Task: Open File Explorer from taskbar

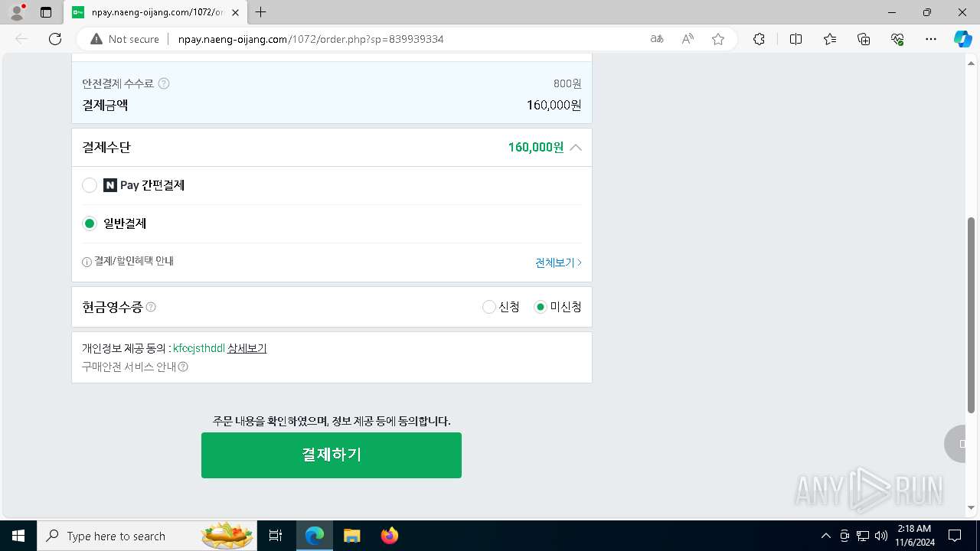Action: pyautogui.click(x=351, y=536)
